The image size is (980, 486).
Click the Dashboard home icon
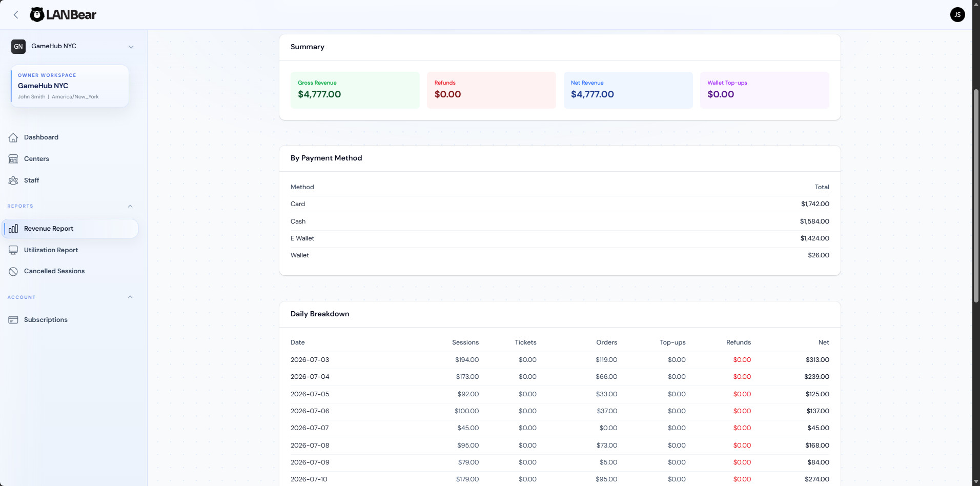pyautogui.click(x=13, y=137)
